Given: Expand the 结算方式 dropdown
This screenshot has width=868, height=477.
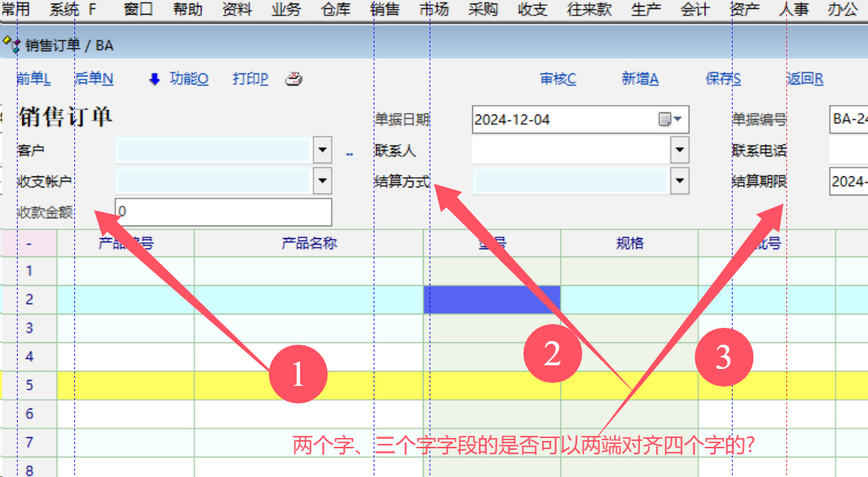Looking at the screenshot, I should 680,181.
